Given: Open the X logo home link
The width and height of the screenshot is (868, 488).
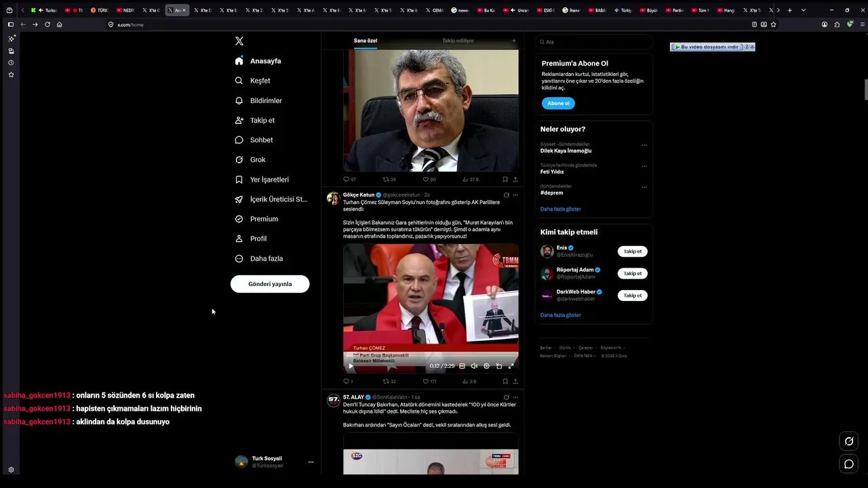Looking at the screenshot, I should pos(239,41).
